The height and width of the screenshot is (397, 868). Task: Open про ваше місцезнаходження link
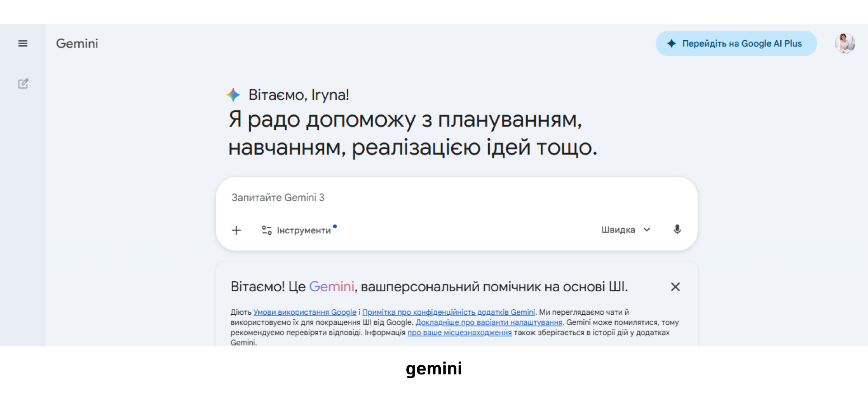(459, 332)
